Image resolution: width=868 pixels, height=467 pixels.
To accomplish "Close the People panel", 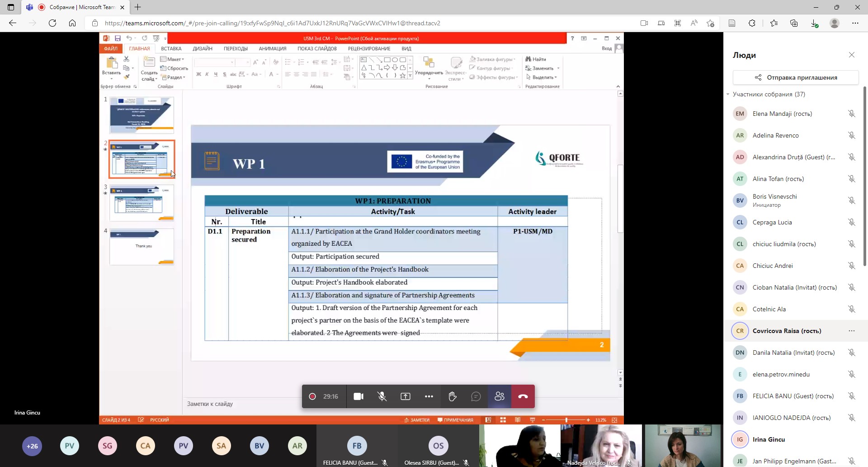I will (x=851, y=55).
